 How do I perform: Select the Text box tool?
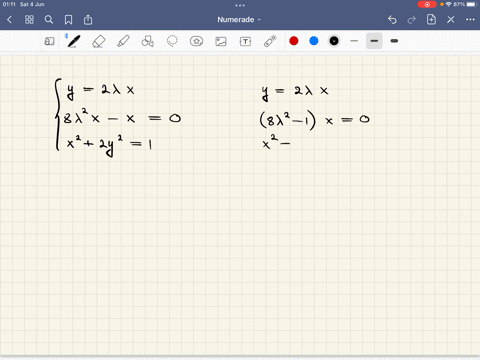pyautogui.click(x=245, y=41)
